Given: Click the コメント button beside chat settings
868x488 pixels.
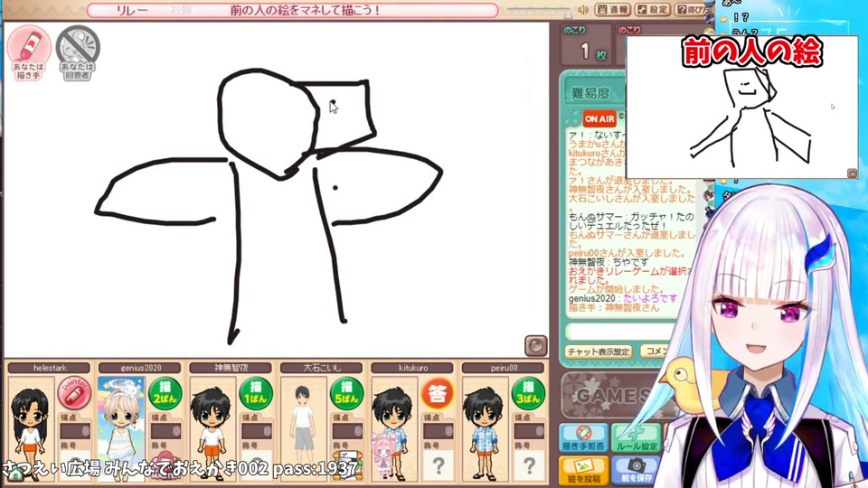Looking at the screenshot, I should pyautogui.click(x=657, y=352).
